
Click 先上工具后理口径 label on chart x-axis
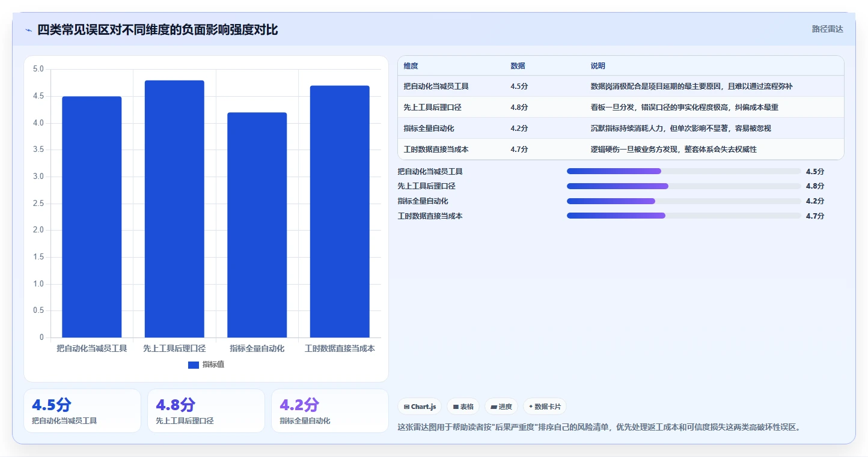174,348
